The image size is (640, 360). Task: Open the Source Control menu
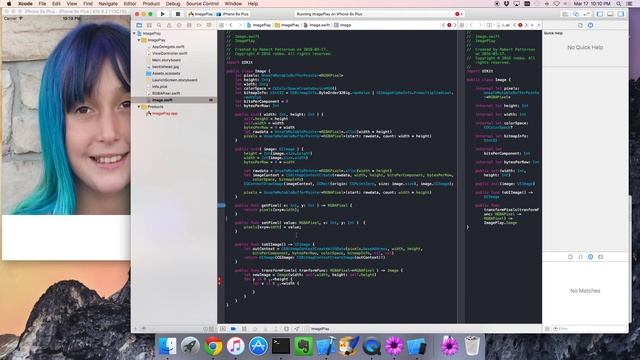coord(202,4)
